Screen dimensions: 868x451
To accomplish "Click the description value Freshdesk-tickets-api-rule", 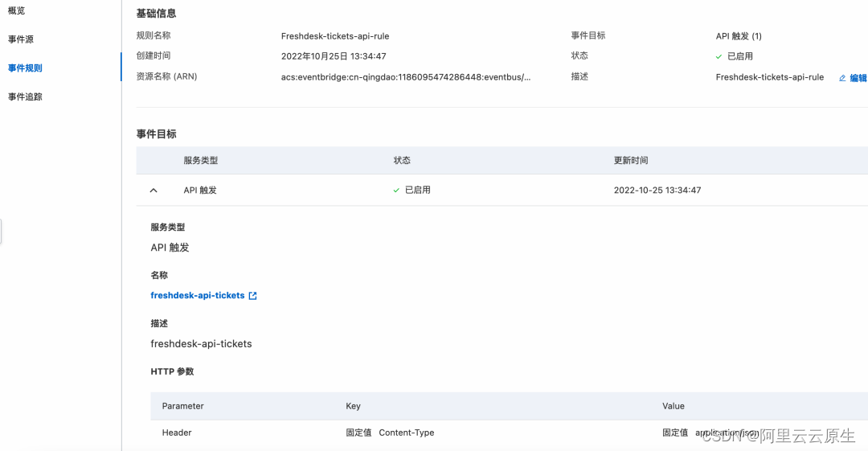I will (x=769, y=77).
